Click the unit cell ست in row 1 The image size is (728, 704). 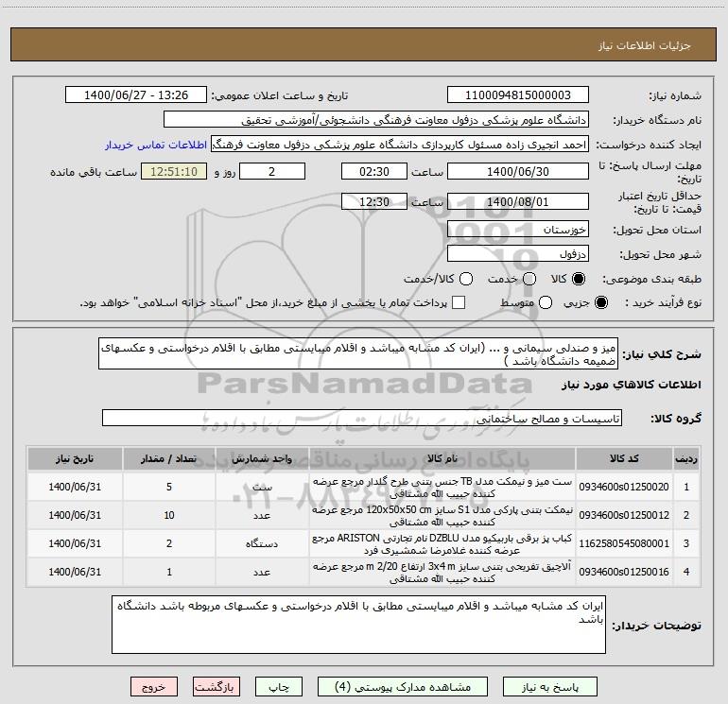pyautogui.click(x=262, y=487)
